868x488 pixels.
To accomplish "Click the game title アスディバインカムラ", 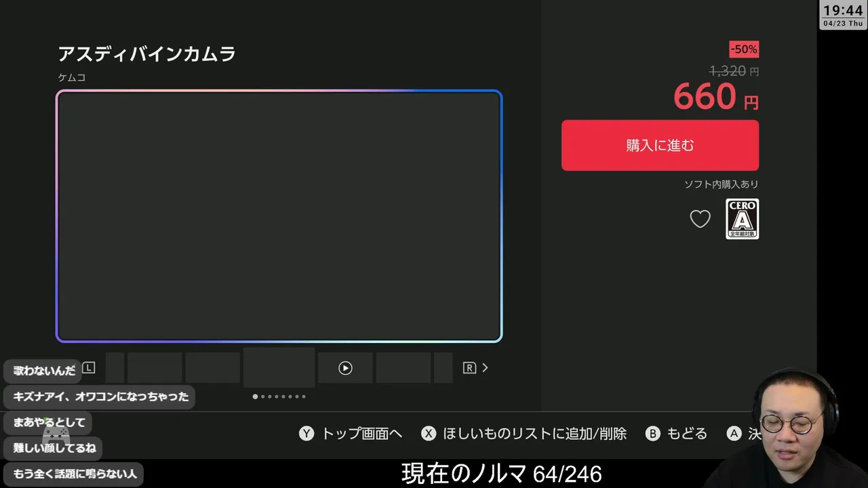I will (146, 54).
